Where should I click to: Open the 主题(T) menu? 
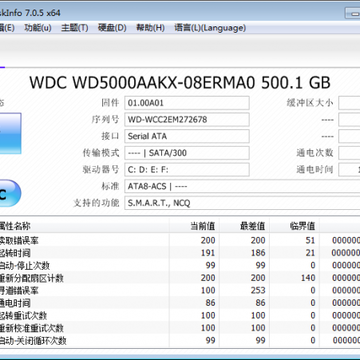[x=75, y=28]
